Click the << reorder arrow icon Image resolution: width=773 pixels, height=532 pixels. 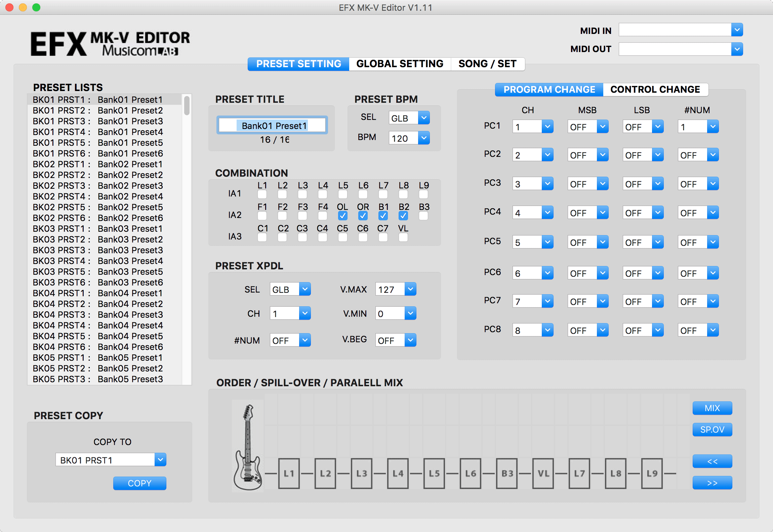(x=712, y=461)
